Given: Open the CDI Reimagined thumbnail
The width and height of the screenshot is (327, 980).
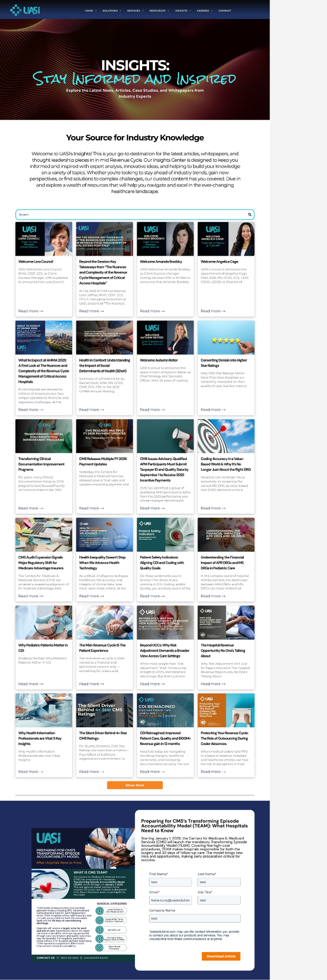Looking at the screenshot, I should (165, 710).
